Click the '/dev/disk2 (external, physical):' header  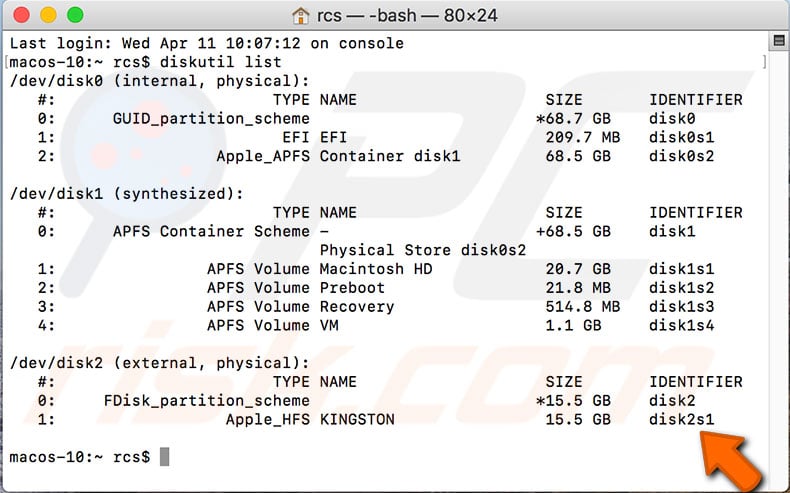pos(160,363)
